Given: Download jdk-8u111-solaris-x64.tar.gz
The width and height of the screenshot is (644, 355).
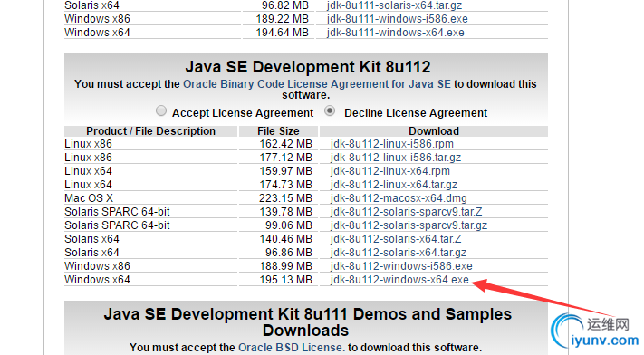Looking at the screenshot, I should pos(394,5).
